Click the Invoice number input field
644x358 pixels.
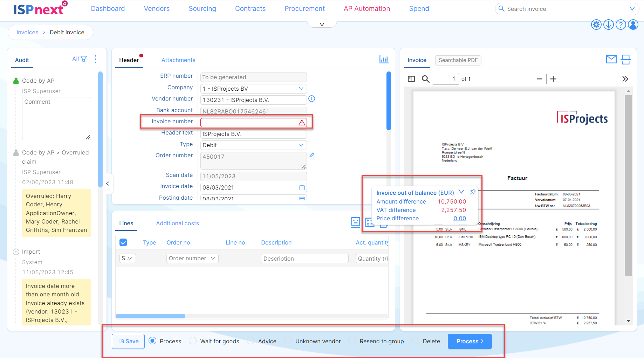(253, 123)
